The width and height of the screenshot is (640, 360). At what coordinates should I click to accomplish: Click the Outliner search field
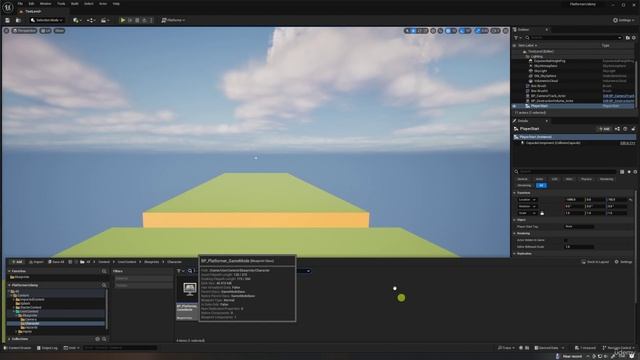[573, 38]
